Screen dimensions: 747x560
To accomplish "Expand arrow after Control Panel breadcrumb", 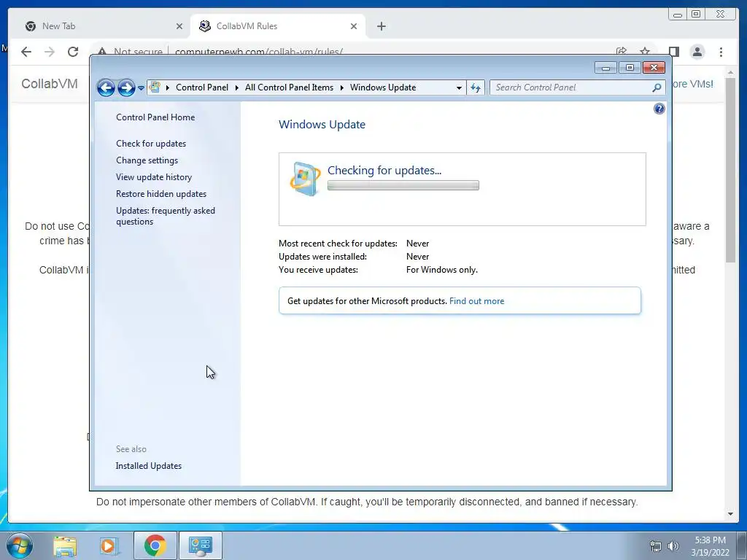I will [237, 87].
